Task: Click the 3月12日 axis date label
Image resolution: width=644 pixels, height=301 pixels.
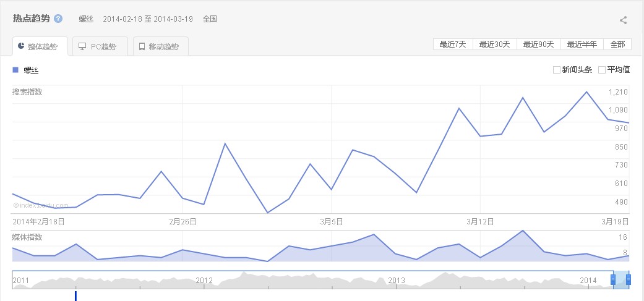Action: tap(480, 222)
